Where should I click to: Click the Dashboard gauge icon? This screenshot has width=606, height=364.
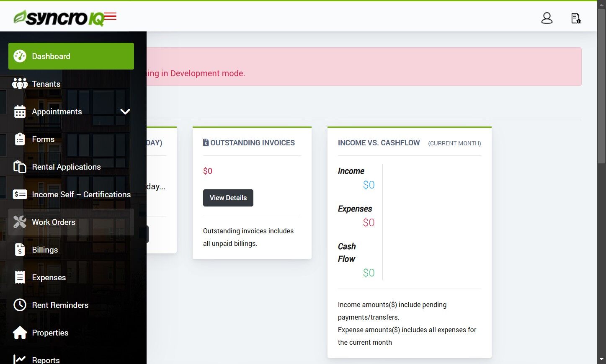(x=20, y=56)
